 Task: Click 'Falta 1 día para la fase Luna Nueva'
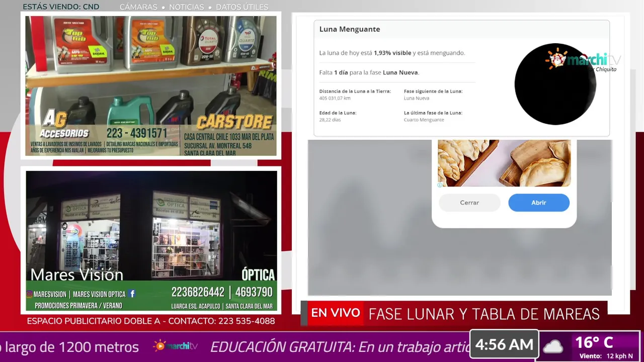[x=369, y=72]
